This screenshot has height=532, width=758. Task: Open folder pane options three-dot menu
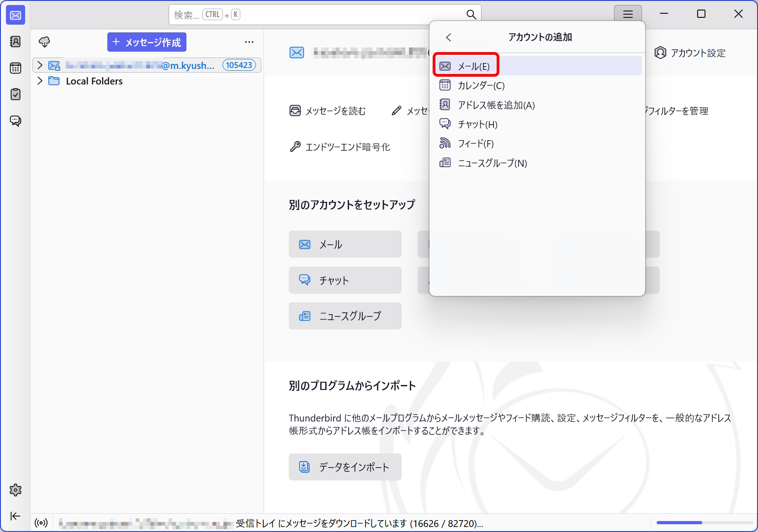249,42
